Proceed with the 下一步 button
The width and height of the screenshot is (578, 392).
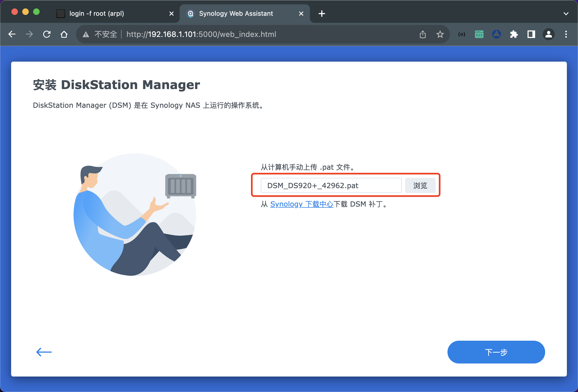point(496,352)
